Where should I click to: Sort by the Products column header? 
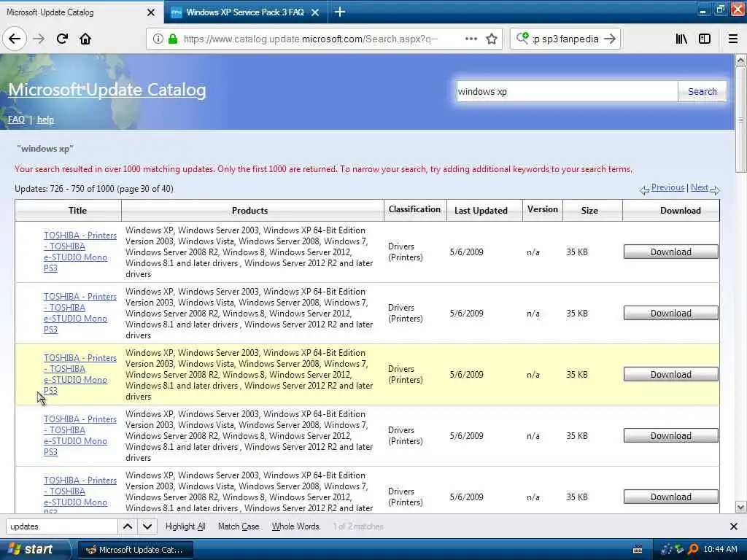(249, 211)
